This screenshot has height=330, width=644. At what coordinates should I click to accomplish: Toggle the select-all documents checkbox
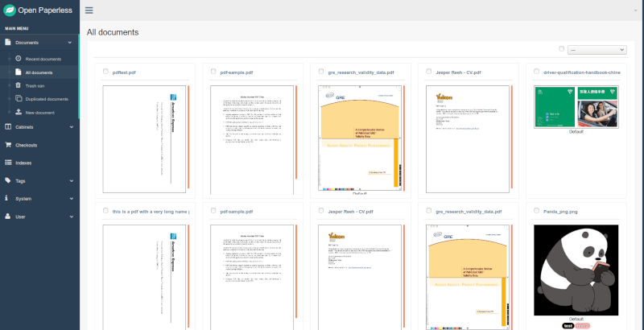561,49
